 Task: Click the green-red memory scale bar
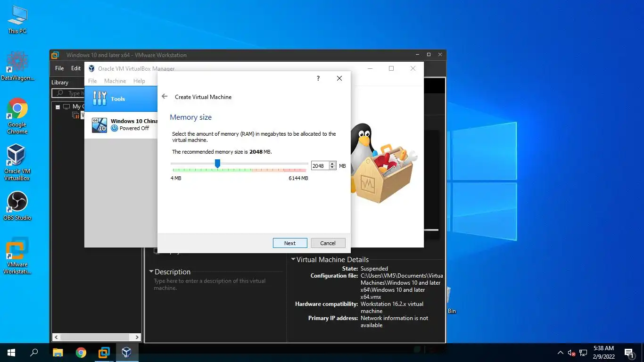(239, 171)
